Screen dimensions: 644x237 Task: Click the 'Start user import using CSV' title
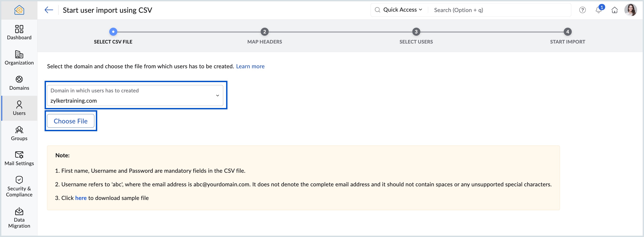pyautogui.click(x=107, y=10)
